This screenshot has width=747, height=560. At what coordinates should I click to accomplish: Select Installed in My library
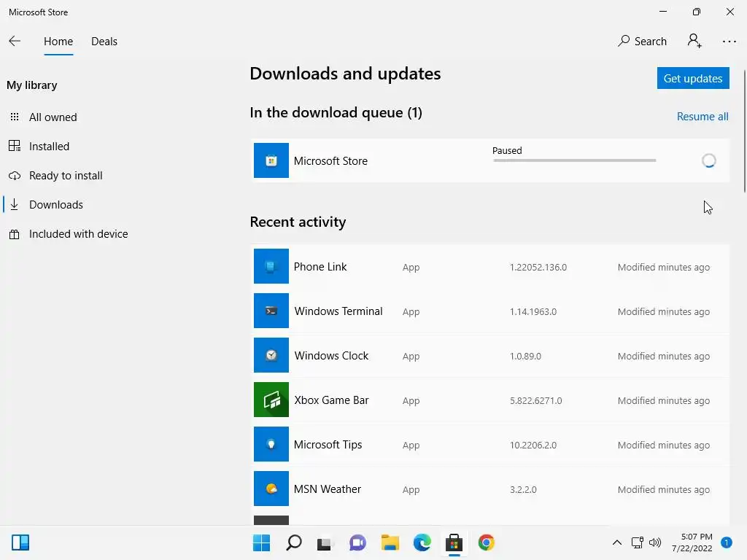click(x=49, y=146)
